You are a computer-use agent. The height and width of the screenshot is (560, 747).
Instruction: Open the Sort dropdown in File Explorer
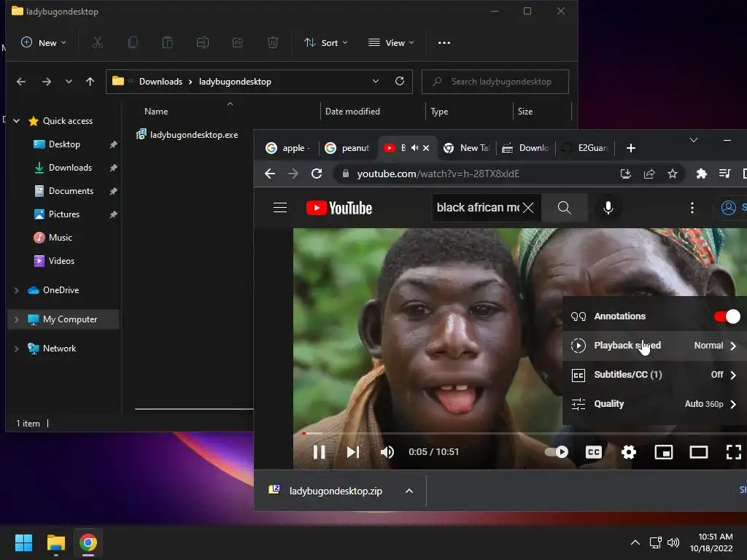click(326, 43)
